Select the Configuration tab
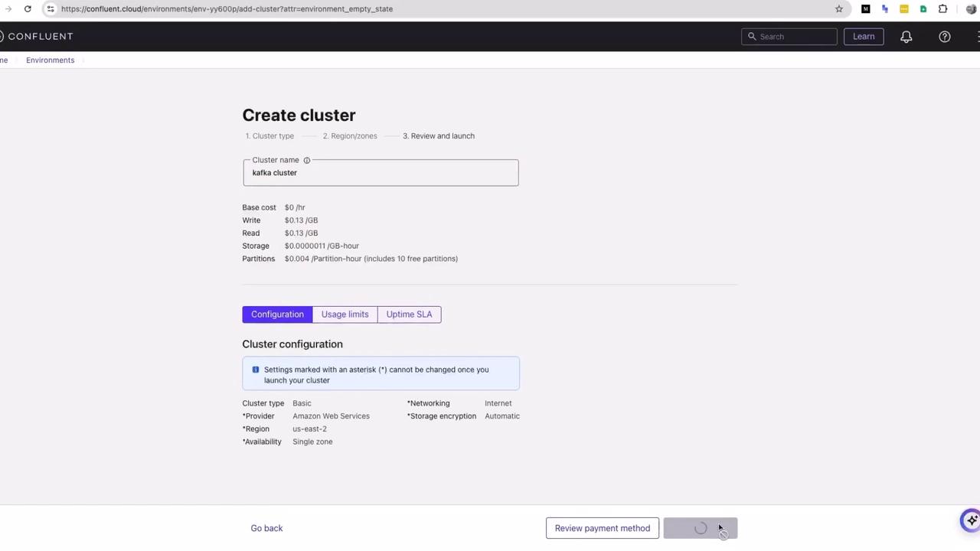 coord(277,315)
